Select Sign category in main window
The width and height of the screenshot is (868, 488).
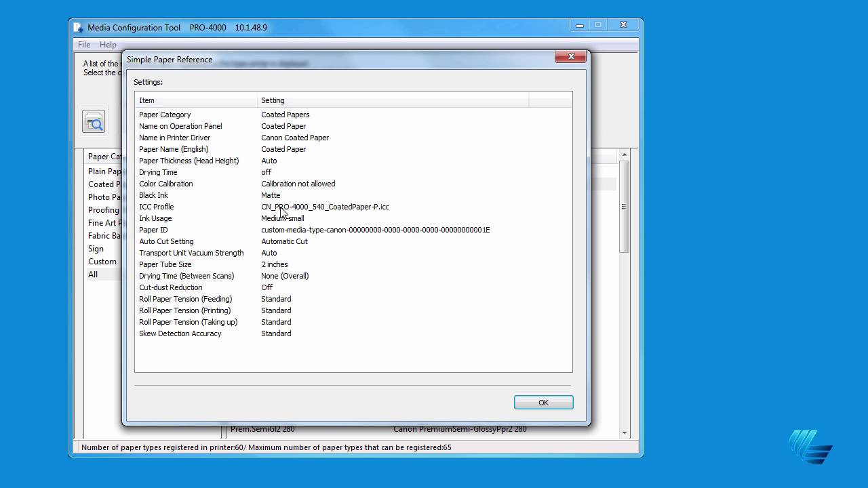pos(96,249)
